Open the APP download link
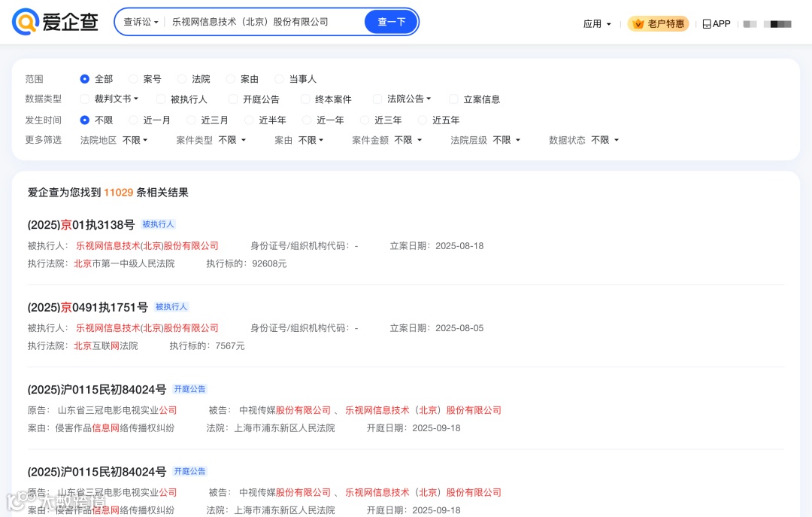 pyautogui.click(x=717, y=24)
